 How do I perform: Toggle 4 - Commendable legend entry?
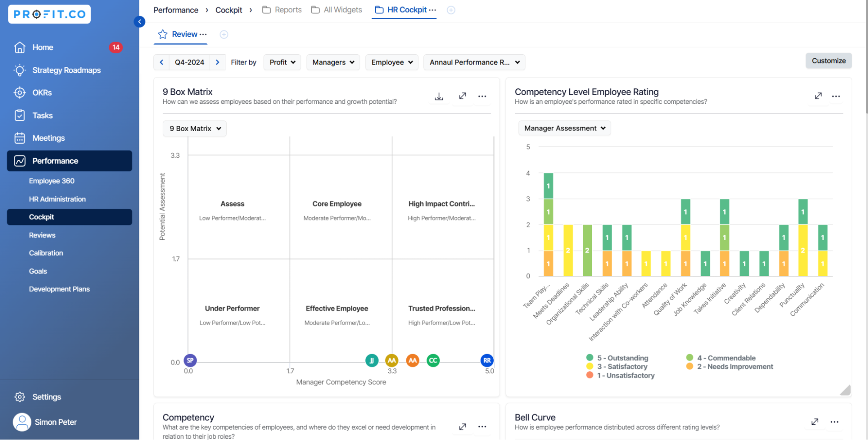click(x=721, y=358)
